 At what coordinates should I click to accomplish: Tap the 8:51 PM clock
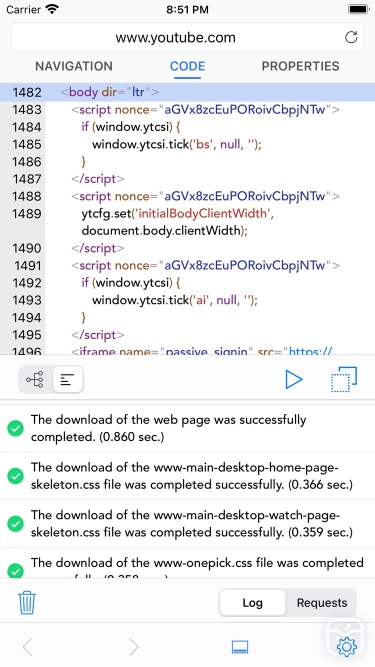[188, 9]
